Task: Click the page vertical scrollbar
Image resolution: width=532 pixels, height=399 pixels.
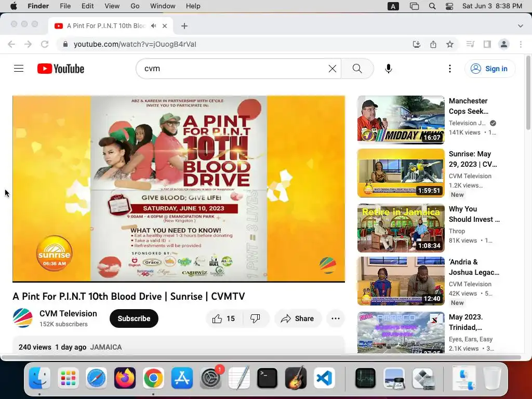Action: [x=528, y=92]
